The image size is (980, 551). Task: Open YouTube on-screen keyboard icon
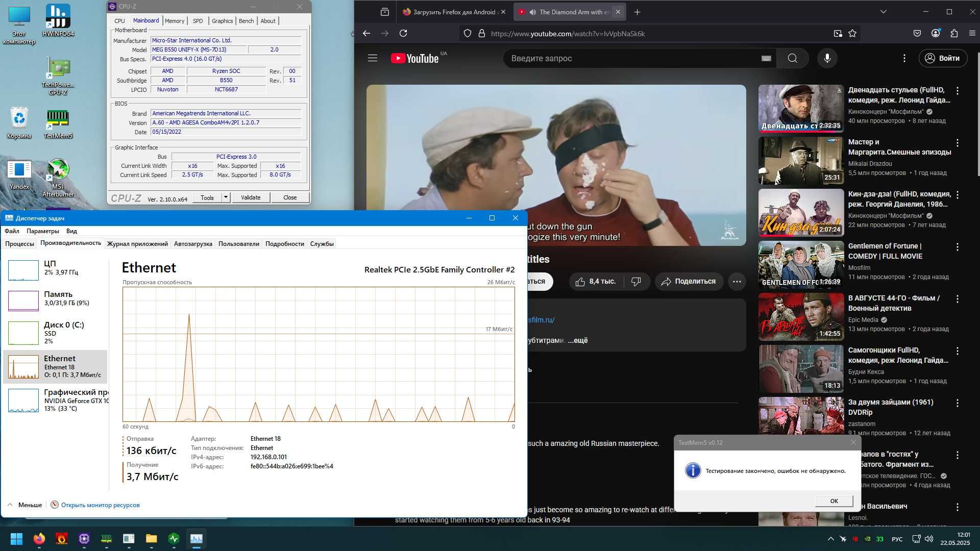coord(766,58)
